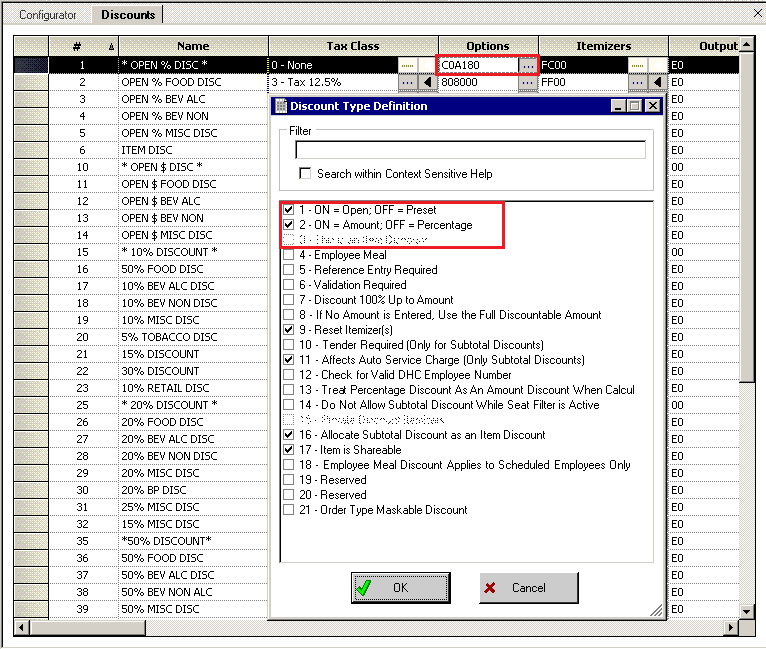The height and width of the screenshot is (649, 766).
Task: Select the OPEN % FOOD DISC row
Action: (193, 82)
